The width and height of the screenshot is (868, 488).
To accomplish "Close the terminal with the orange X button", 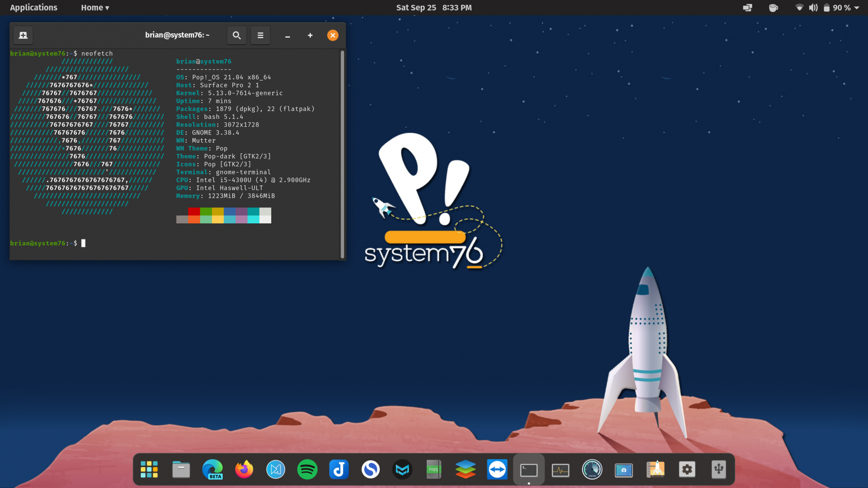I will click(333, 36).
